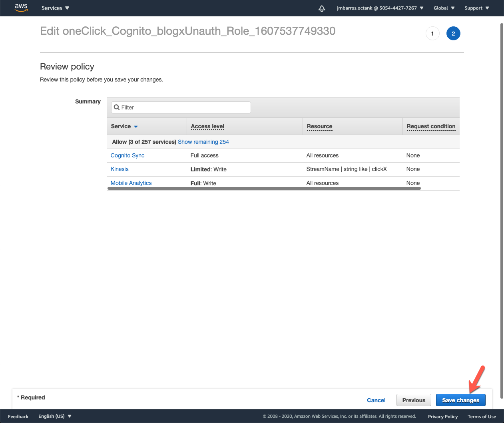Screen dimensions: 504x423
Task: Select step 2 indicator
Action: (x=453, y=34)
